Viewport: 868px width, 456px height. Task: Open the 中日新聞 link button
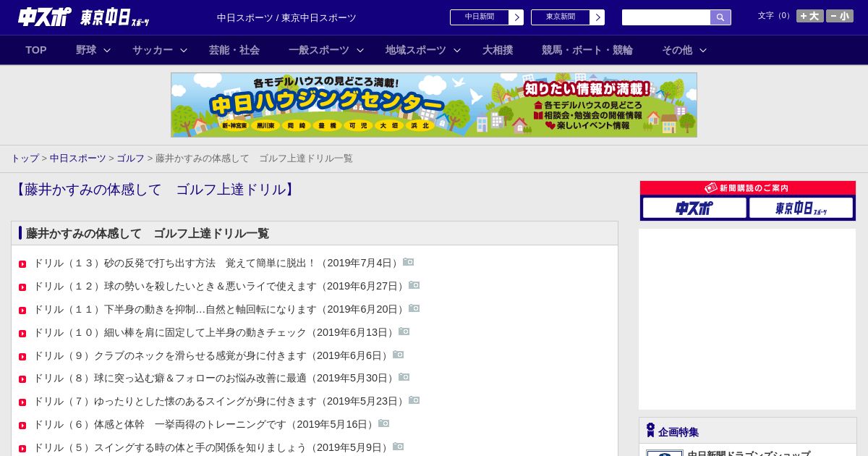click(x=487, y=17)
